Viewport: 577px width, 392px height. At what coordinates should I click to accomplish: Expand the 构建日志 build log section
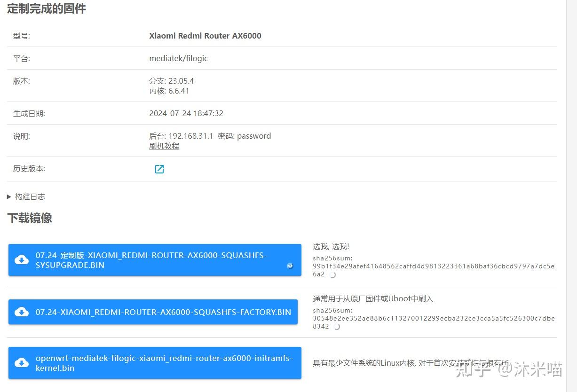point(26,197)
